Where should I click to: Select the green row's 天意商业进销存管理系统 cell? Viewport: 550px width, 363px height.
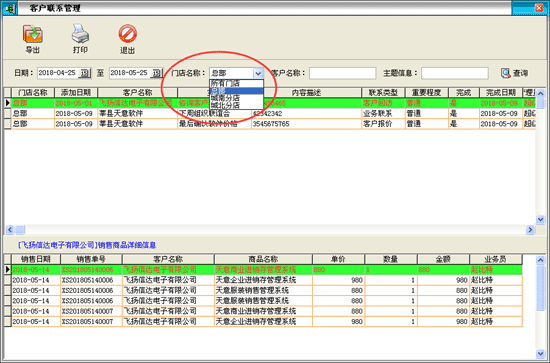(x=263, y=270)
